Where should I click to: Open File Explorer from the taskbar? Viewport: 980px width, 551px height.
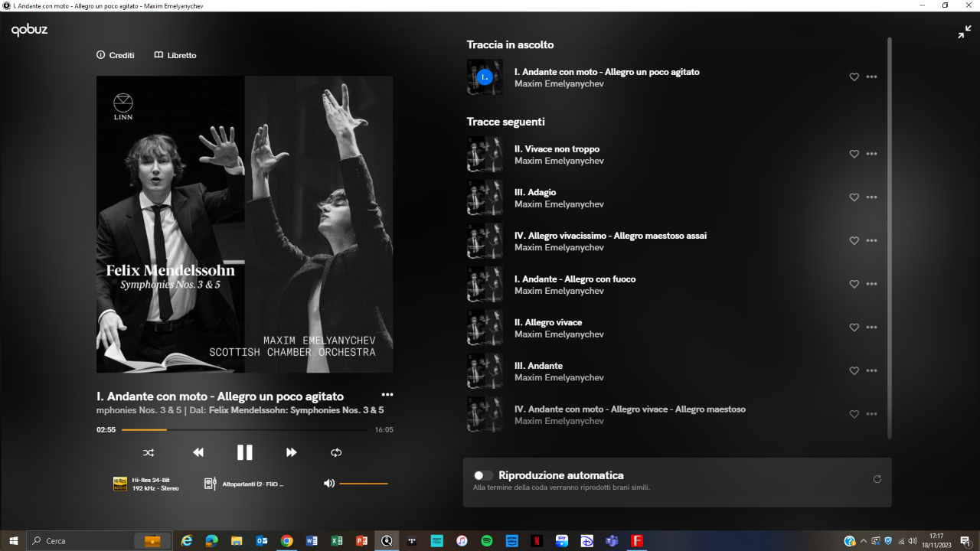point(237,541)
